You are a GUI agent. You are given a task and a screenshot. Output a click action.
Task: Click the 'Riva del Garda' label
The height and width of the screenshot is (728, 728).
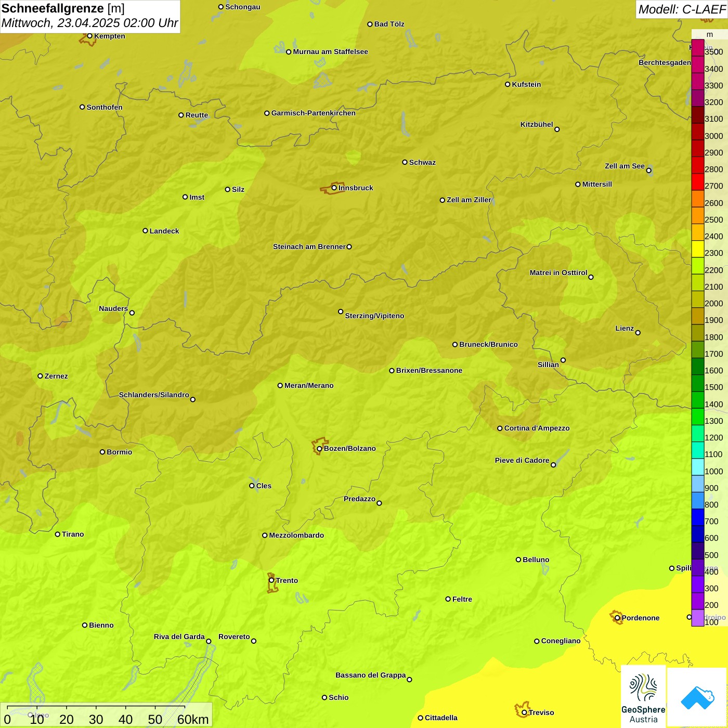coord(179,636)
